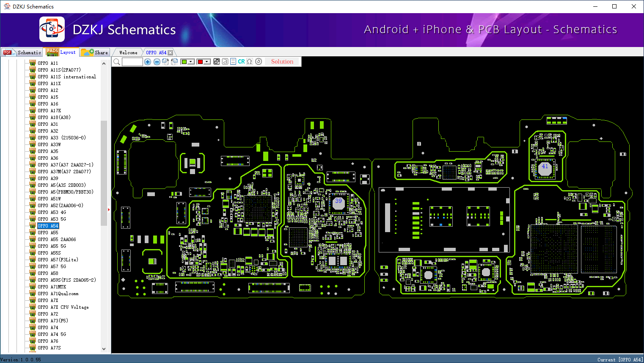Click chip number 41 on the board
Screen dimensions: 644x363
coord(545,166)
